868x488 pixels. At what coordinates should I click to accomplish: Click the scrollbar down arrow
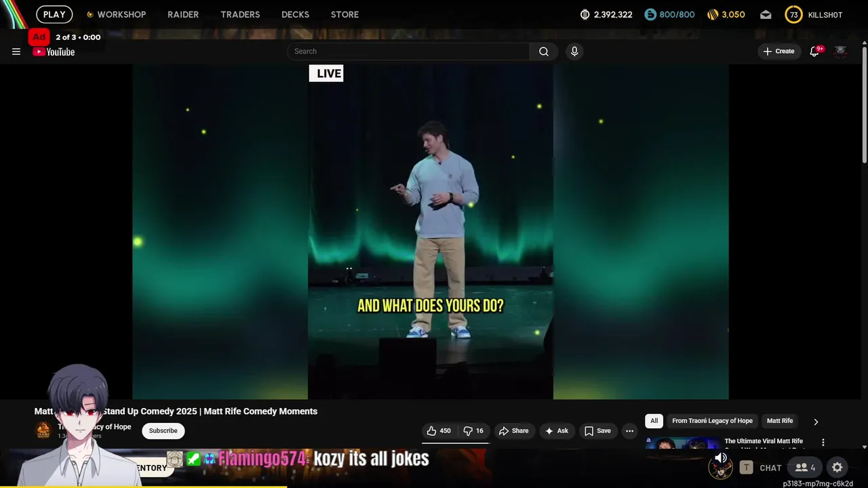[864, 447]
